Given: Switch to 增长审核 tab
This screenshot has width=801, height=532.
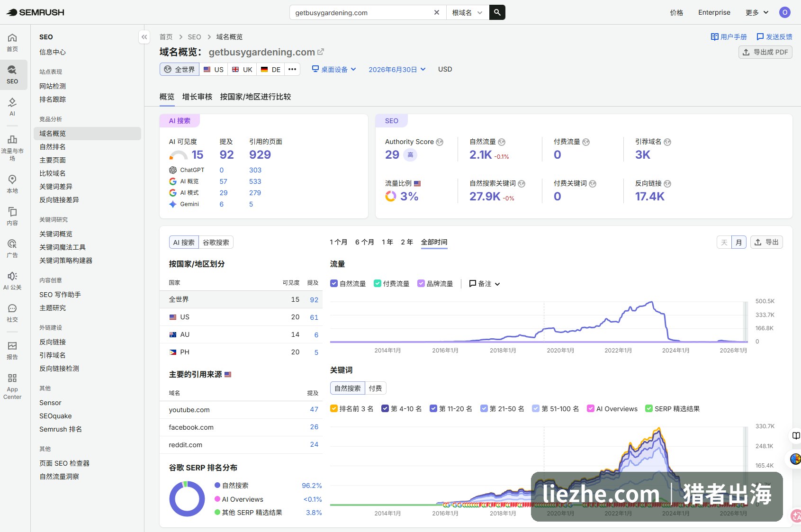Looking at the screenshot, I should pos(197,97).
